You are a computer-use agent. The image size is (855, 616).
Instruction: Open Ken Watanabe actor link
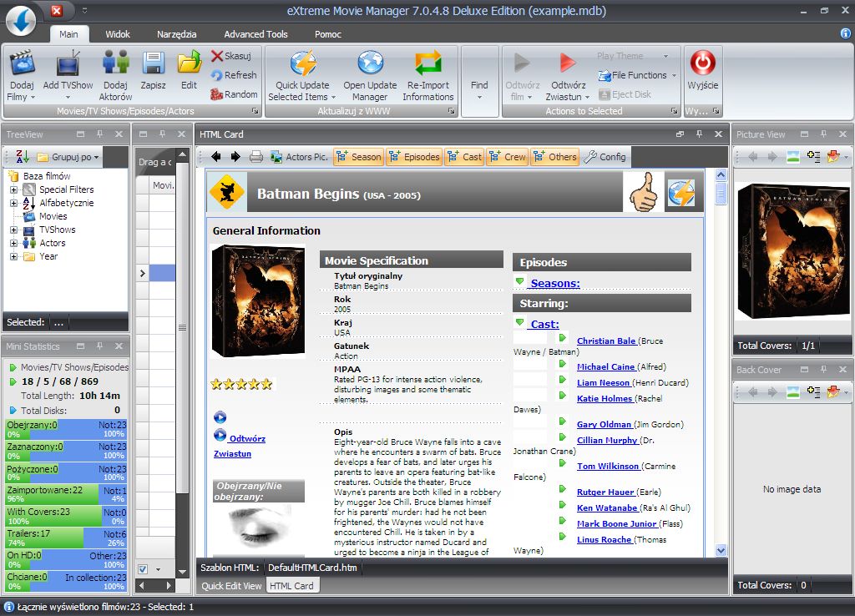[x=608, y=507]
